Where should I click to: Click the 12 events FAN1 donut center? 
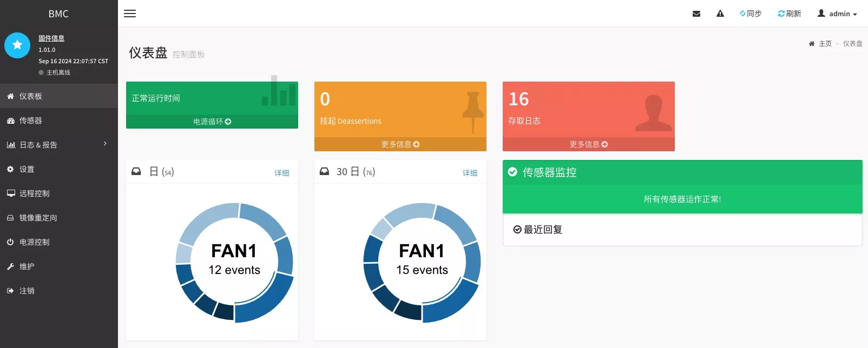[x=234, y=263]
